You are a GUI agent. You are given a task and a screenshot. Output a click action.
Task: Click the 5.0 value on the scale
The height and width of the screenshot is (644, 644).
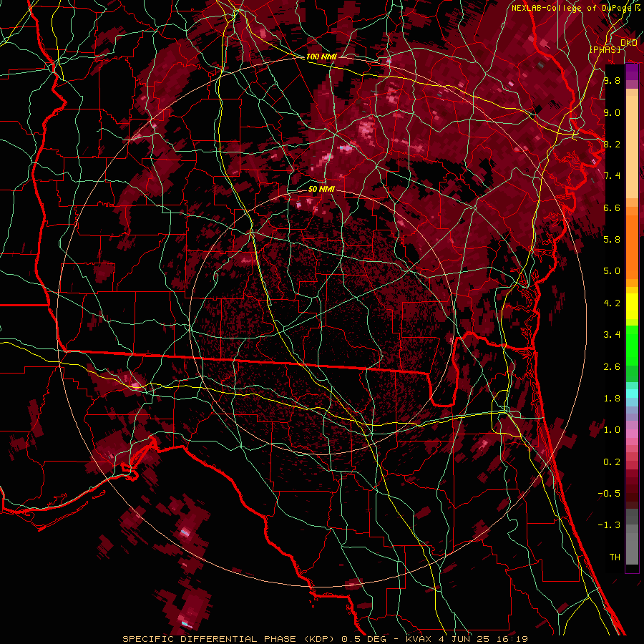pos(612,271)
